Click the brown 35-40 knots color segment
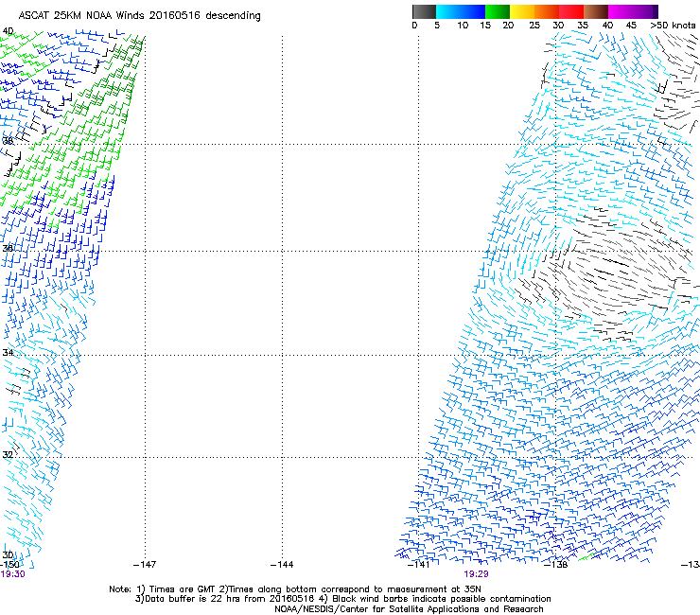Screen dimensions: 700x615 tap(596, 11)
